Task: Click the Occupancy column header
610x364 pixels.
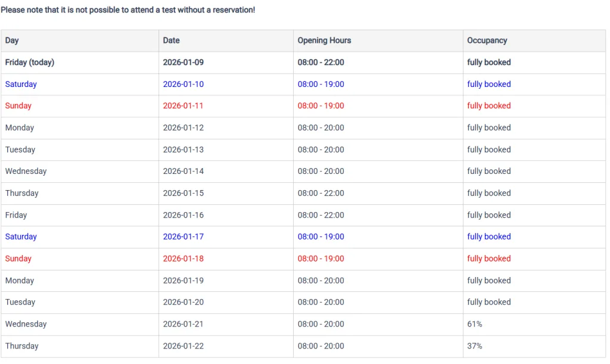Action: (x=487, y=41)
